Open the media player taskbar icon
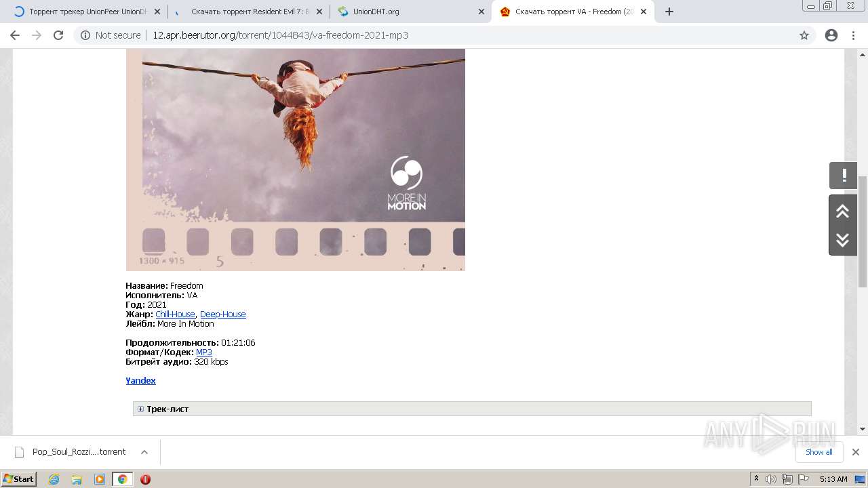Image resolution: width=868 pixels, height=488 pixels. [x=100, y=479]
